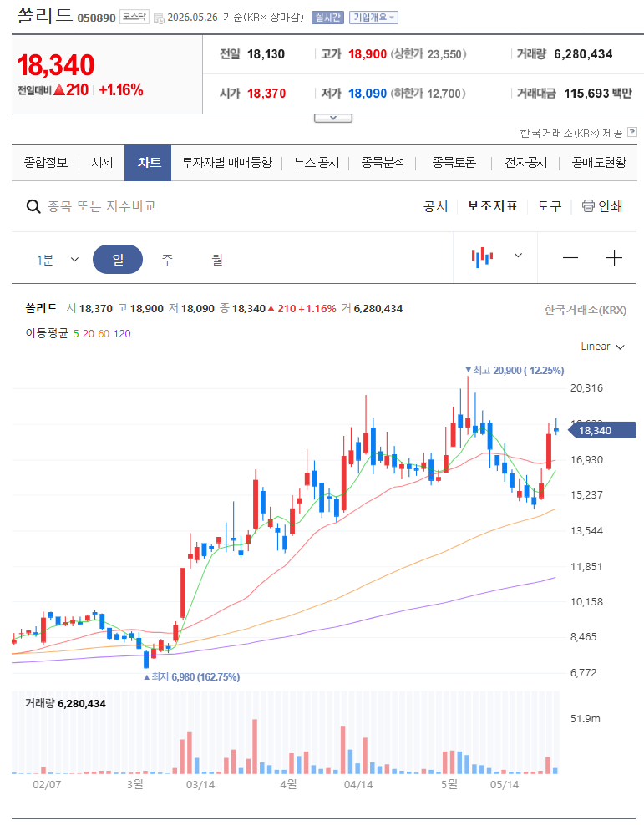Viewport: 644px width, 825px height.
Task: Select the 일 daily interval toggle
Action: (x=118, y=259)
